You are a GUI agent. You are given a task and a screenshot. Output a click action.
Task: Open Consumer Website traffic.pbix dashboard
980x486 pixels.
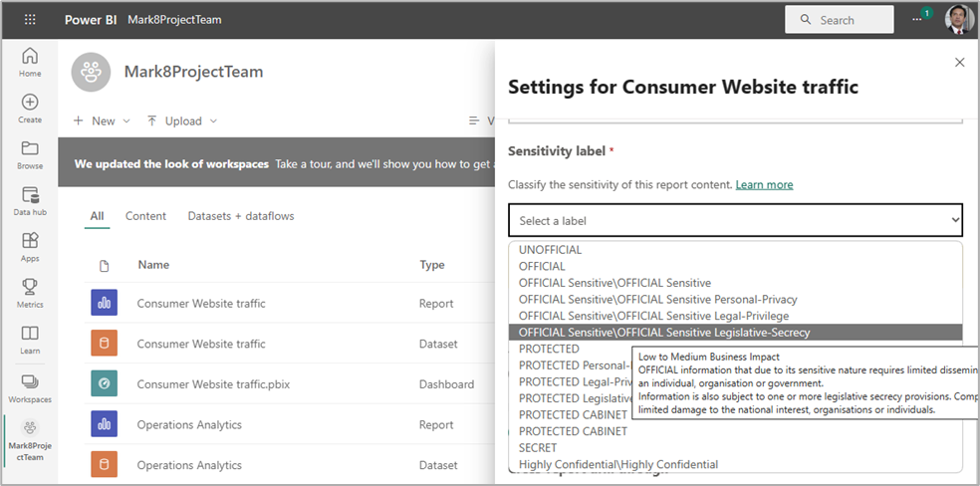click(x=214, y=384)
